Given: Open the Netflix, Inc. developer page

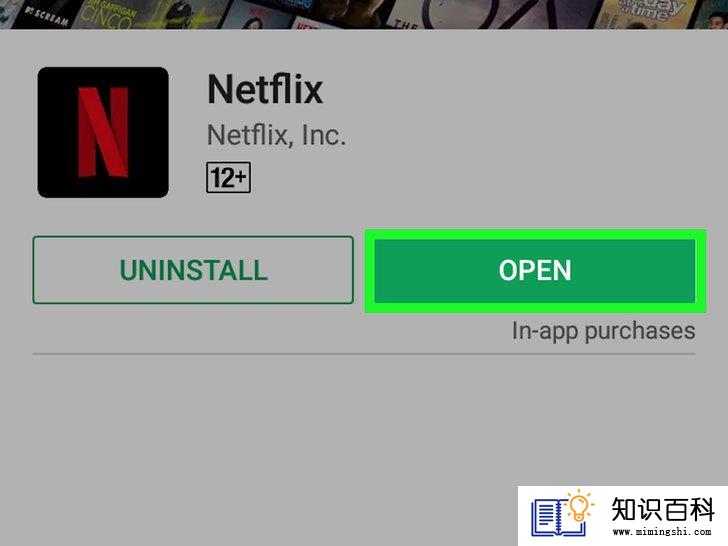Looking at the screenshot, I should [x=276, y=135].
